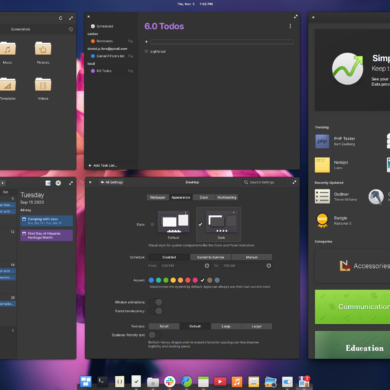Screen dimensions: 390x390
Task: Pick the blue accent color
Action: 151,280
